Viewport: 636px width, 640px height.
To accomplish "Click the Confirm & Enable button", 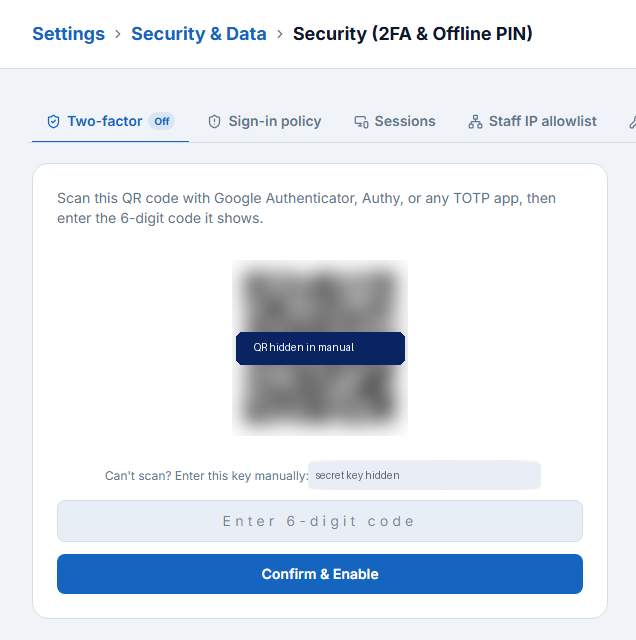I will tap(320, 574).
